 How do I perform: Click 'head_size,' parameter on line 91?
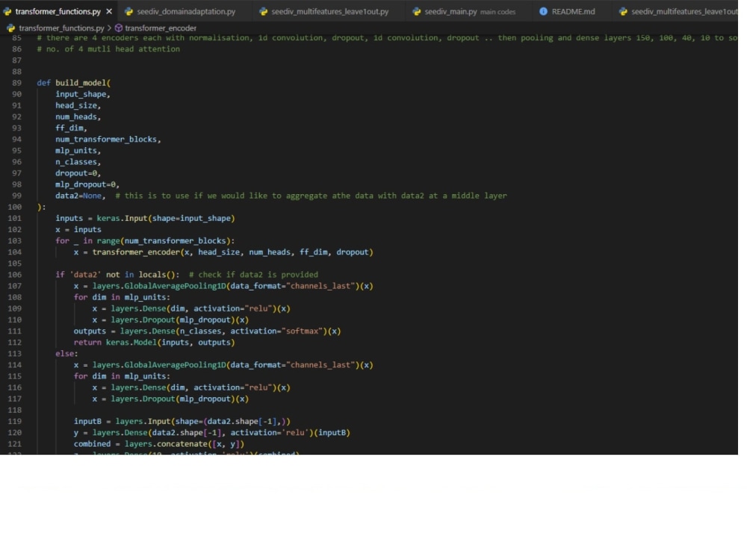click(78, 106)
